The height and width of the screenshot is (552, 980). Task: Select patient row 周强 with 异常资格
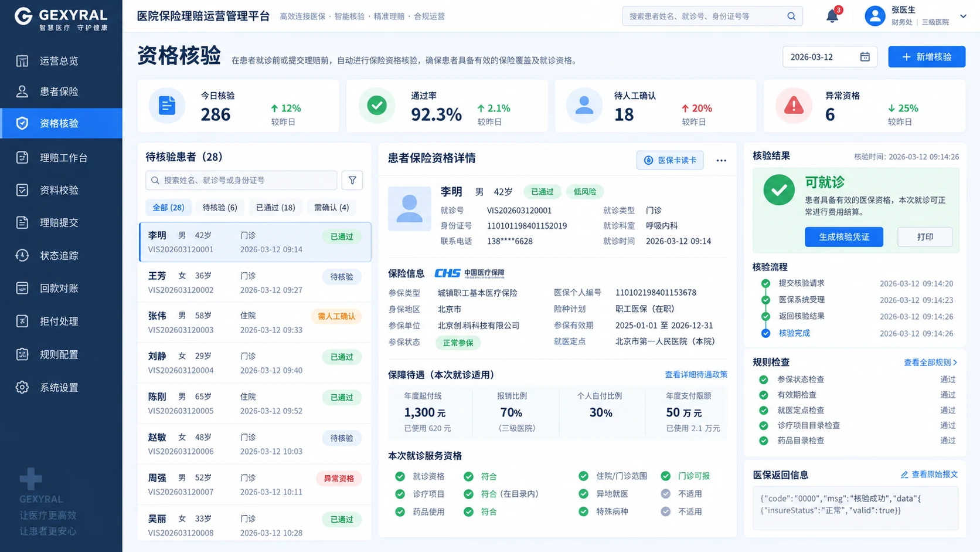[255, 485]
